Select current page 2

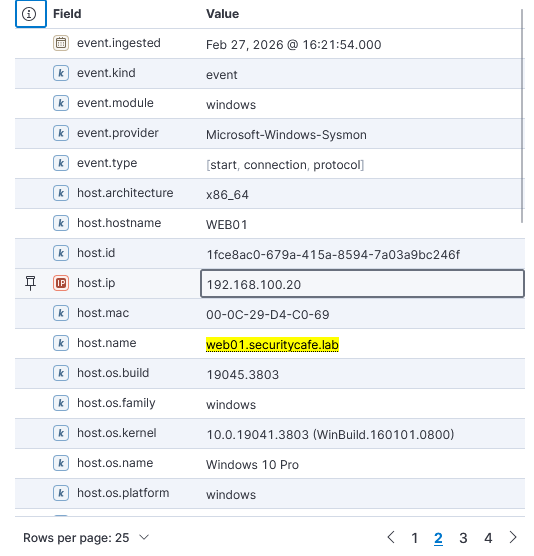point(438,538)
